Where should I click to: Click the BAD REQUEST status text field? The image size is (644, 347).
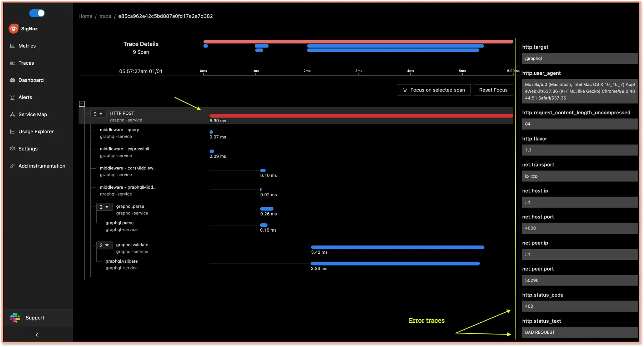pos(580,332)
